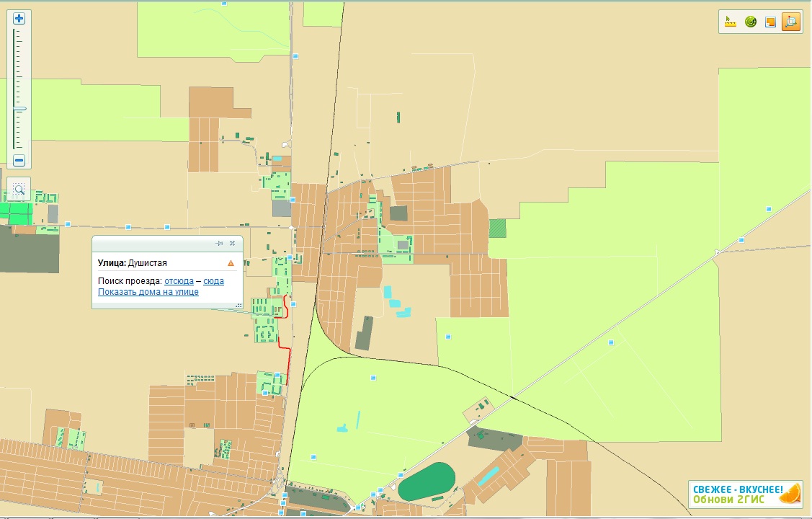Activate the zoom-to-area magnifier tool
812x519 pixels.
(19, 189)
